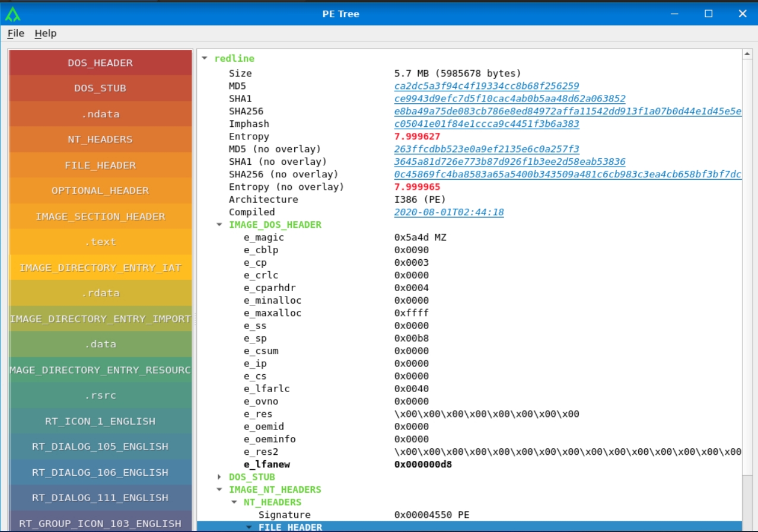Open the Help menu
The height and width of the screenshot is (532, 758).
(x=45, y=33)
